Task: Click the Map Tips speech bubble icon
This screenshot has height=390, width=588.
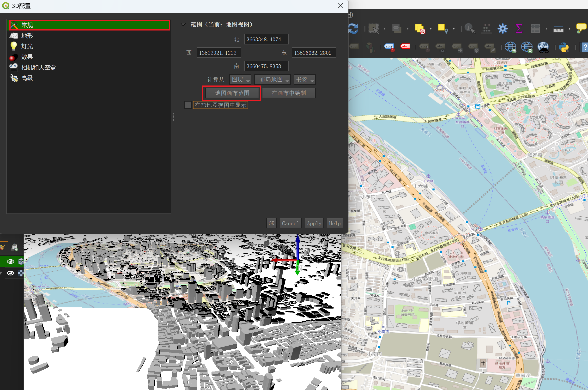Action: coord(581,28)
